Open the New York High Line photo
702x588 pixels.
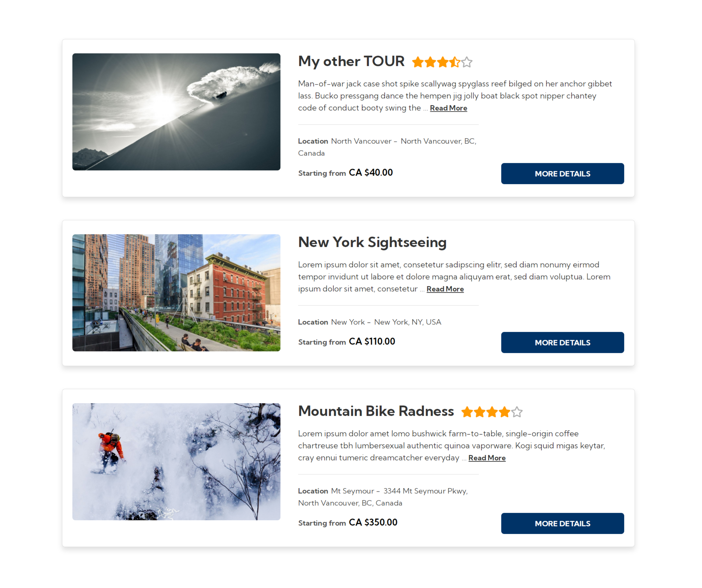[176, 293]
